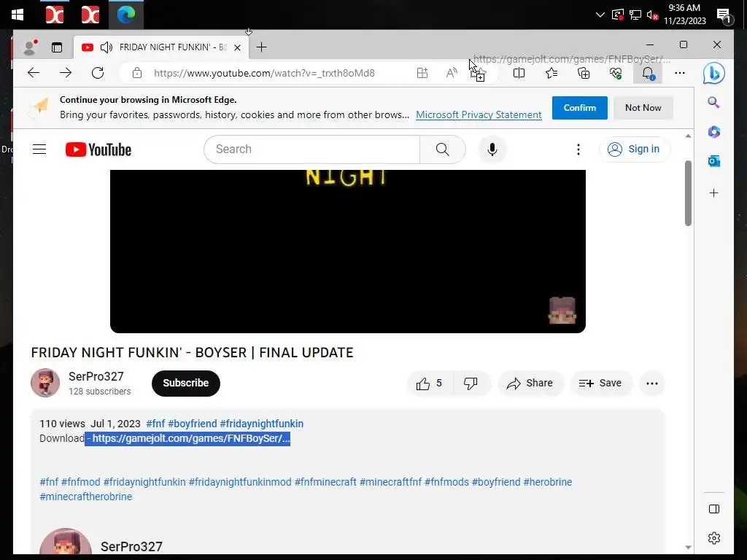Dislike this video
The height and width of the screenshot is (560, 747).
click(471, 384)
